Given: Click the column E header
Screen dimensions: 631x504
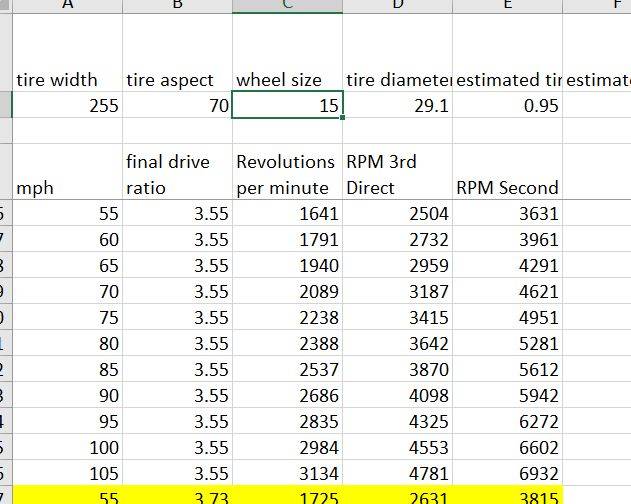Looking at the screenshot, I should pos(507,5).
